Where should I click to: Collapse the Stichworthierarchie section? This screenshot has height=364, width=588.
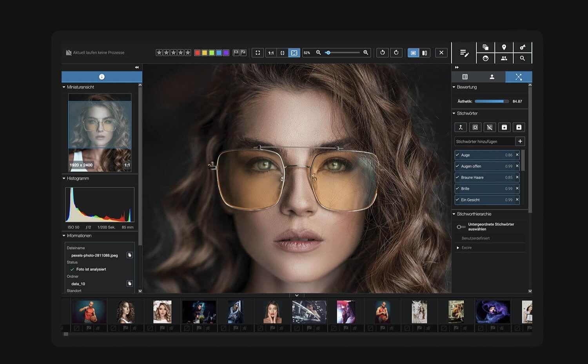pyautogui.click(x=454, y=214)
